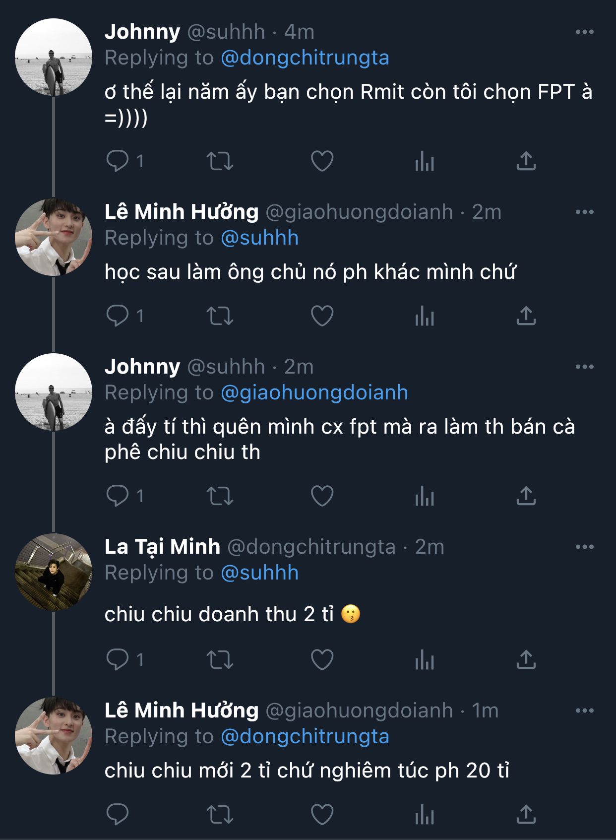Viewport: 616px width, 840px height.
Task: Open the @dongchitrungta mention link in first tweet
Action: (x=305, y=58)
